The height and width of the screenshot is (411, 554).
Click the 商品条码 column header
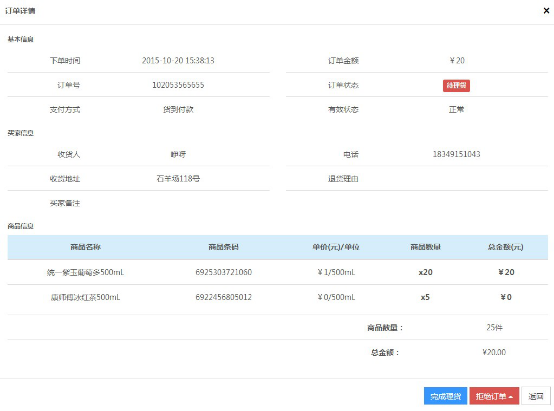click(x=223, y=247)
